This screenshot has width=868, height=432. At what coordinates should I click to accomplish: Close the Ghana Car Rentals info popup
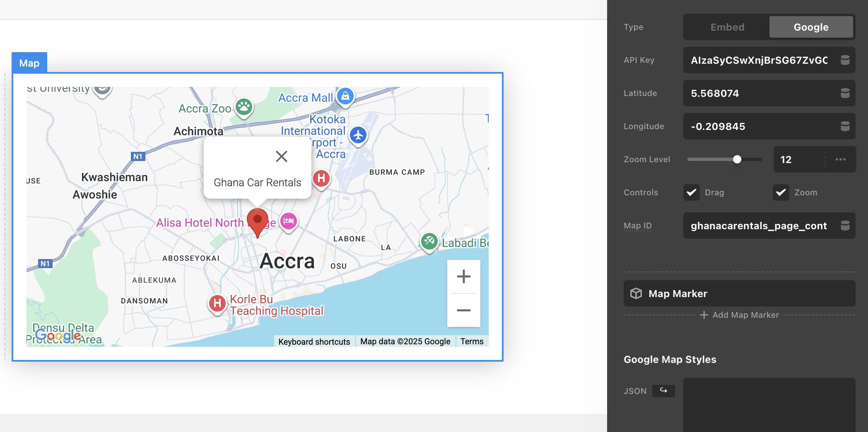pos(282,156)
